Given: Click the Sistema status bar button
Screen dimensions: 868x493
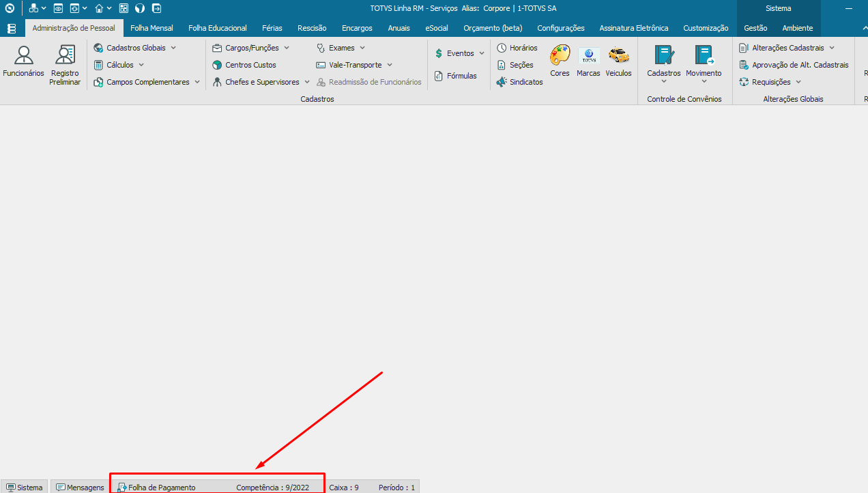Looking at the screenshot, I should click(x=25, y=488).
